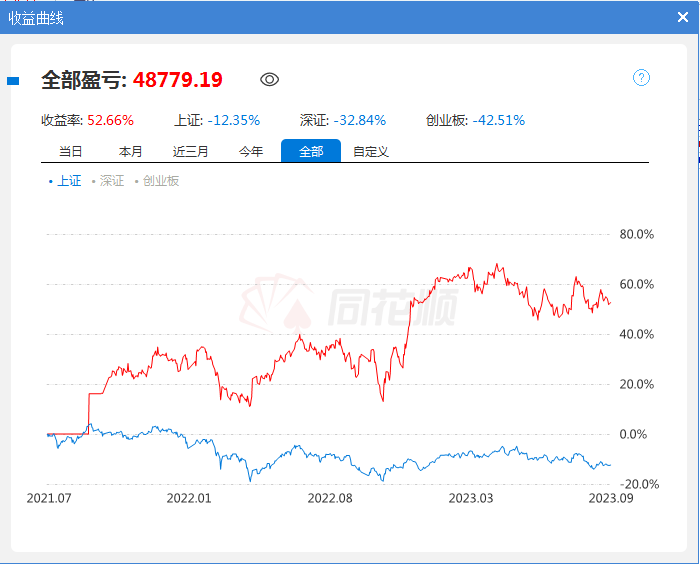This screenshot has height=564, width=700.
Task: Switch to the 当日 tab
Action: point(71,151)
